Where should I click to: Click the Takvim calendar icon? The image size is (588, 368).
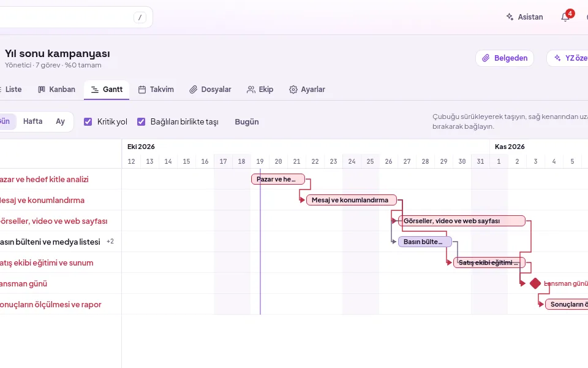141,90
